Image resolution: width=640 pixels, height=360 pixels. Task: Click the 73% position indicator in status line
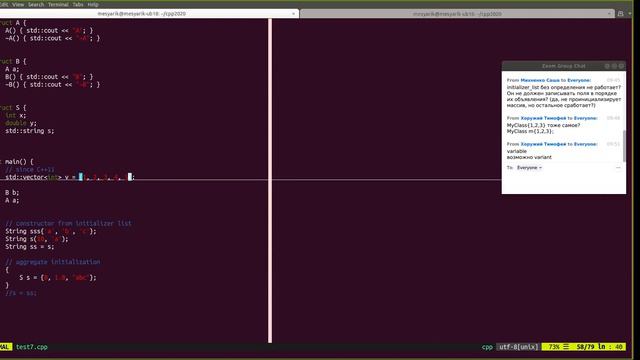point(553,347)
